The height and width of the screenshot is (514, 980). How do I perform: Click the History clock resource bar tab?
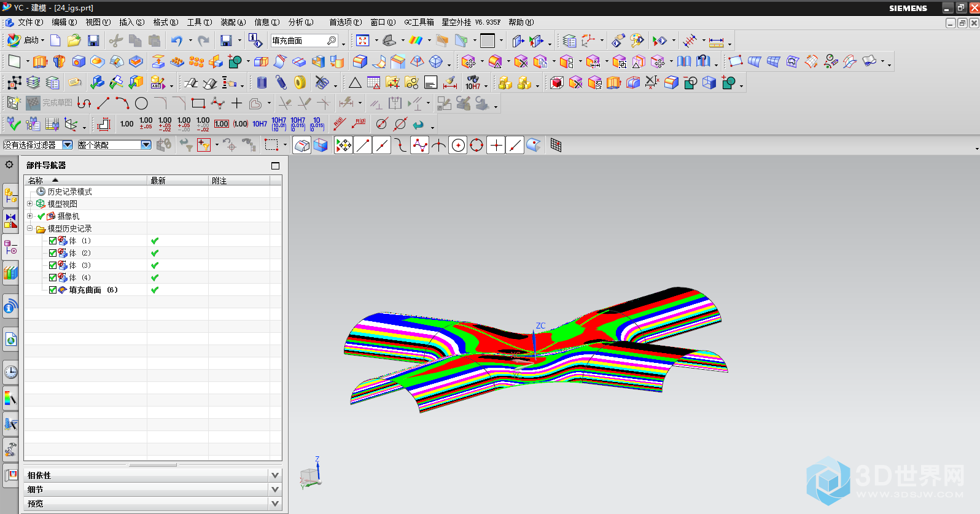(10, 372)
